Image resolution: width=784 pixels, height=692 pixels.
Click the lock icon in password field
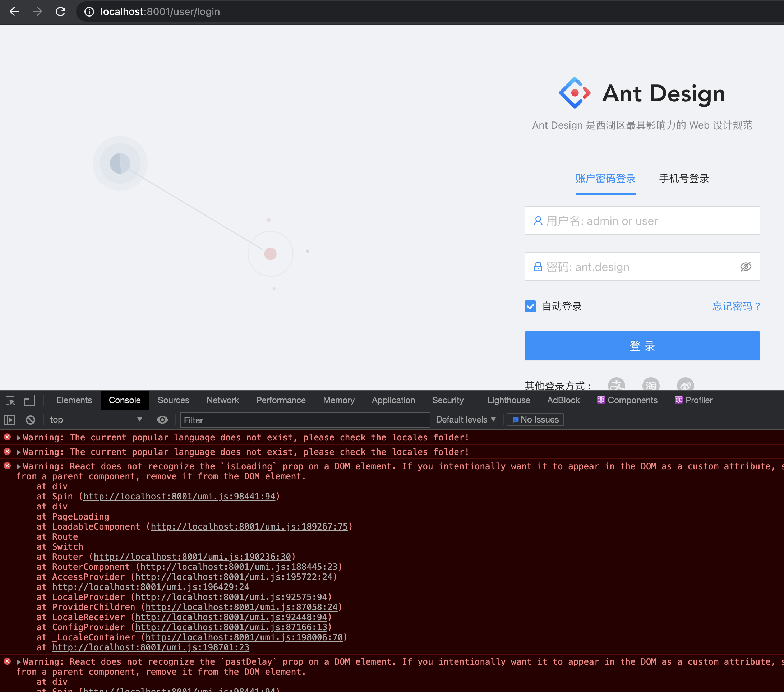click(x=538, y=267)
